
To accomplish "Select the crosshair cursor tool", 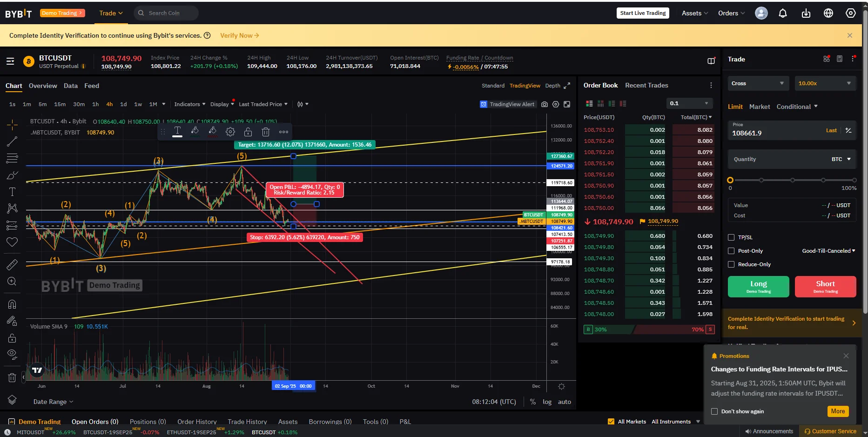I will [x=12, y=124].
